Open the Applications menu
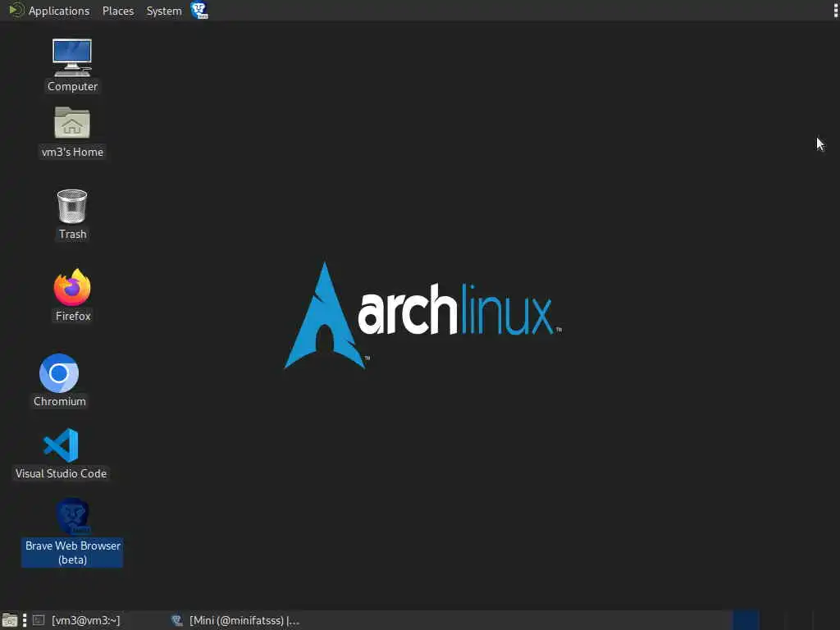The image size is (840, 630). point(59,11)
